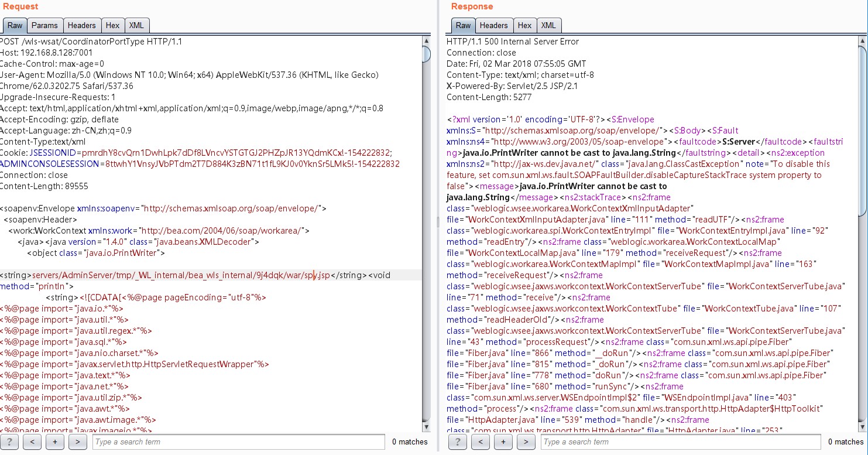
Task: Click the X-Powered-By: Servlet/2.5 JSP/2.1 header
Action: pos(513,86)
